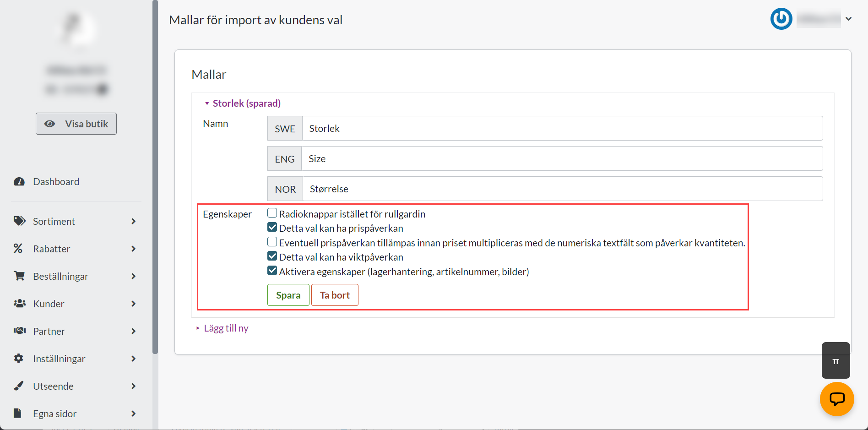Open the user account dropdown arrow
Screen dimensions: 868x430
tap(848, 19)
